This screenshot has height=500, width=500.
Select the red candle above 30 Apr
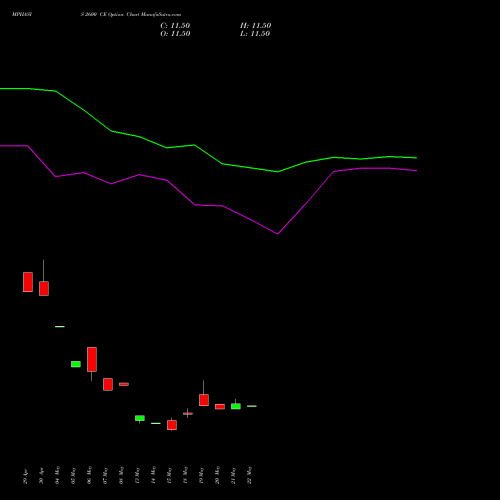[44, 288]
